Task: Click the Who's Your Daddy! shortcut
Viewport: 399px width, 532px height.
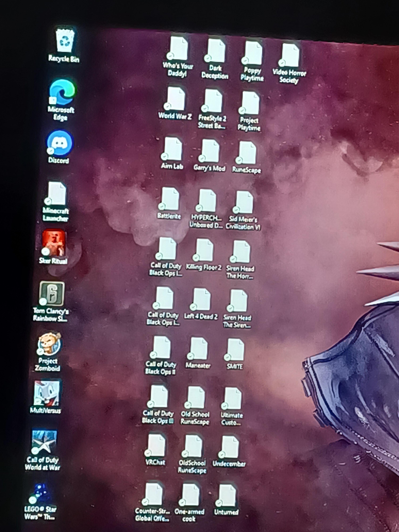Action: coord(178,57)
